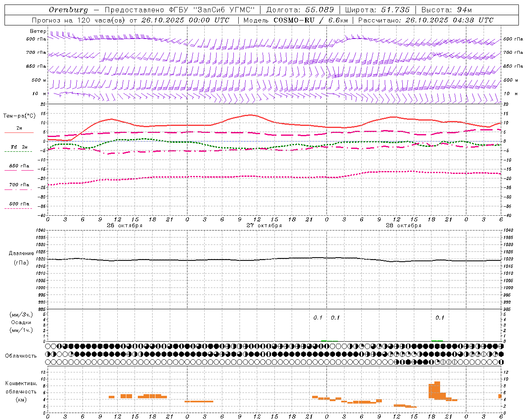
Task: Click the '27 октября' date label
Action: pyautogui.click(x=264, y=226)
